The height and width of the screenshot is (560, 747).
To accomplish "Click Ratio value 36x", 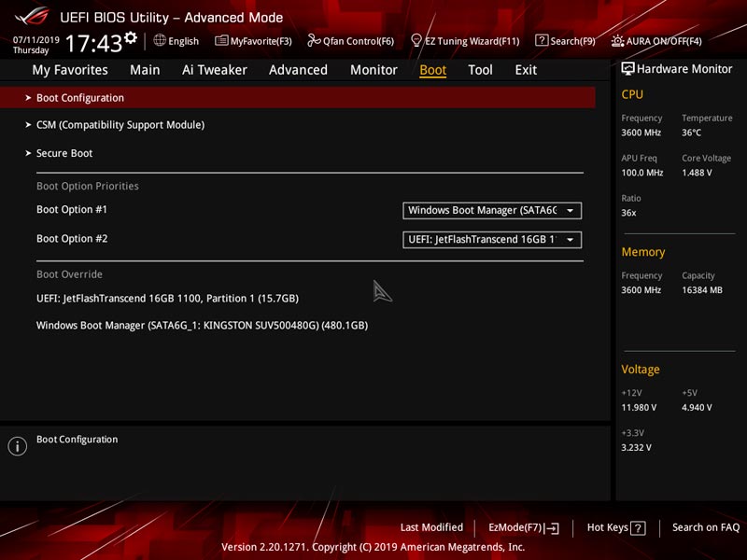I will point(628,213).
